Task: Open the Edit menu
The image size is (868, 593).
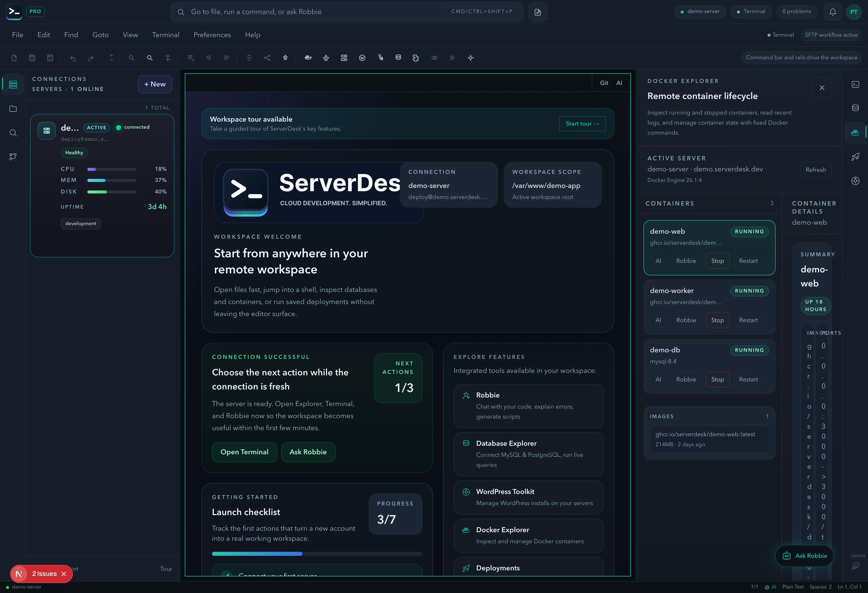Action: (x=44, y=35)
